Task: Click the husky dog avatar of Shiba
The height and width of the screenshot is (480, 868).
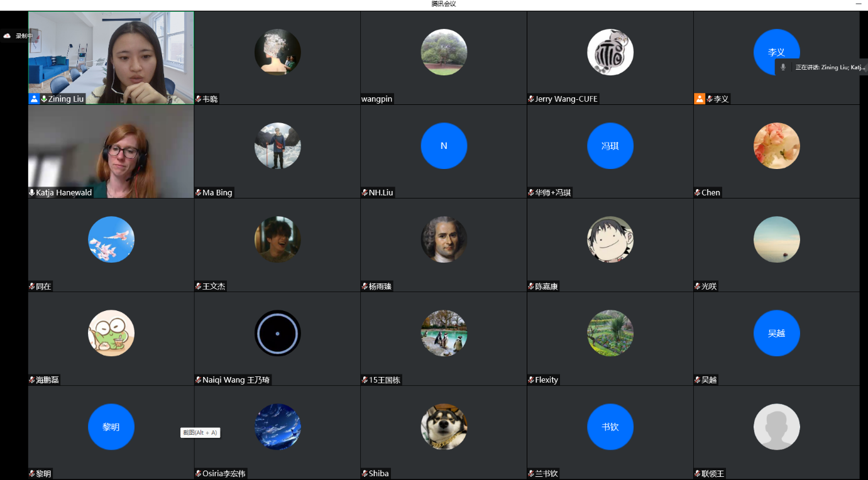Action: (x=444, y=427)
